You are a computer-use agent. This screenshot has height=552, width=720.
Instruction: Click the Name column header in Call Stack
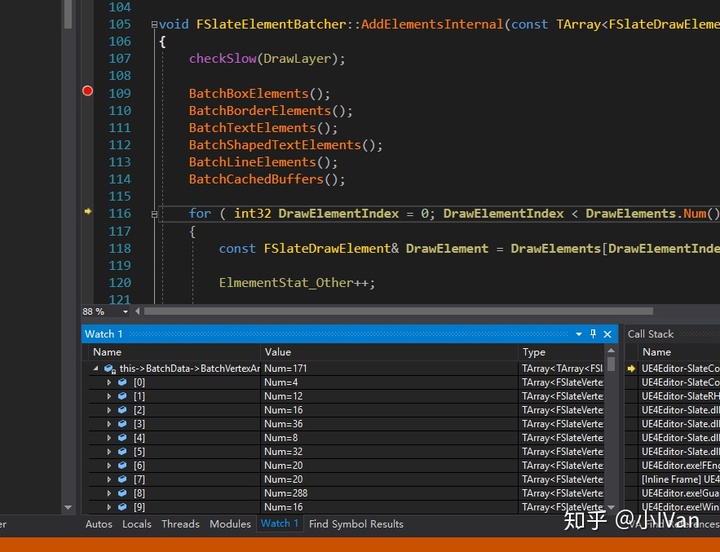click(679, 352)
